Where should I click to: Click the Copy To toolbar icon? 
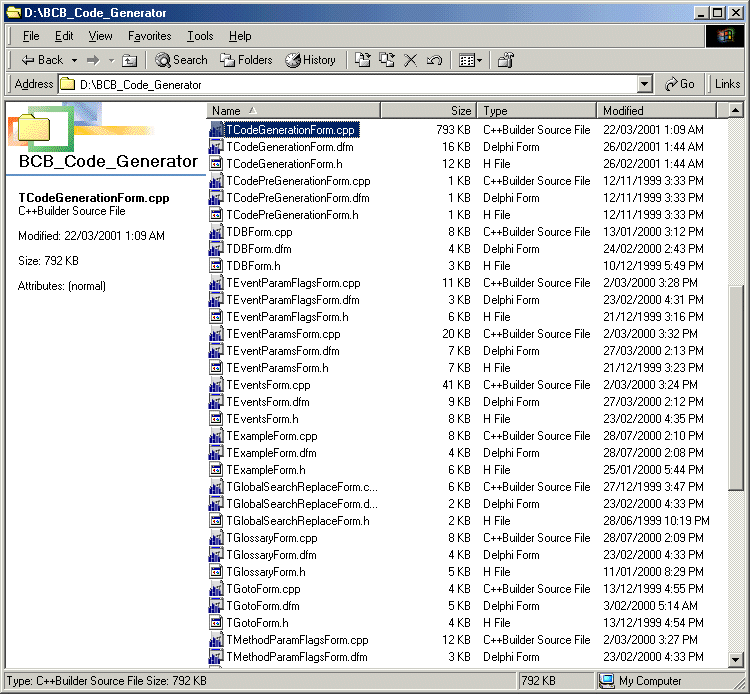[x=386, y=60]
